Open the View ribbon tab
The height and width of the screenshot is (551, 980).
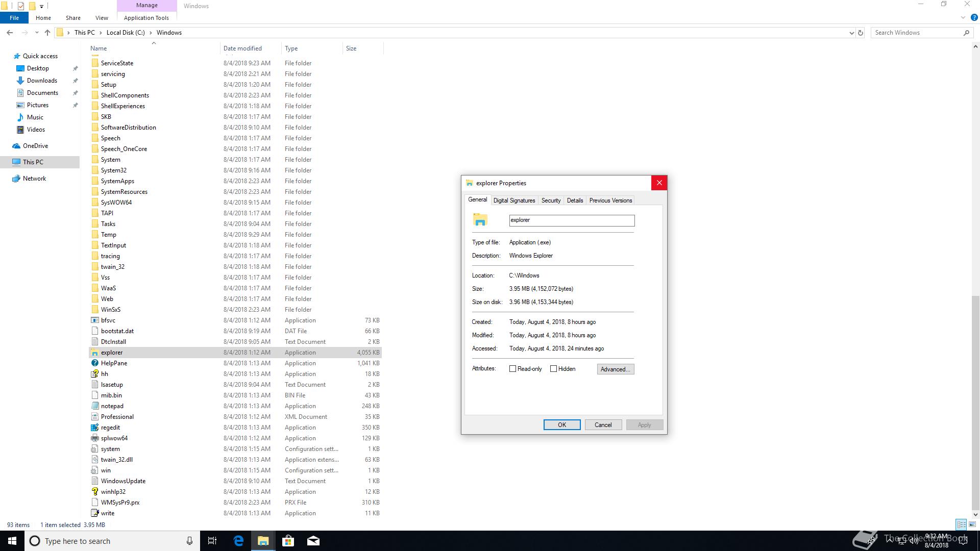coord(102,18)
